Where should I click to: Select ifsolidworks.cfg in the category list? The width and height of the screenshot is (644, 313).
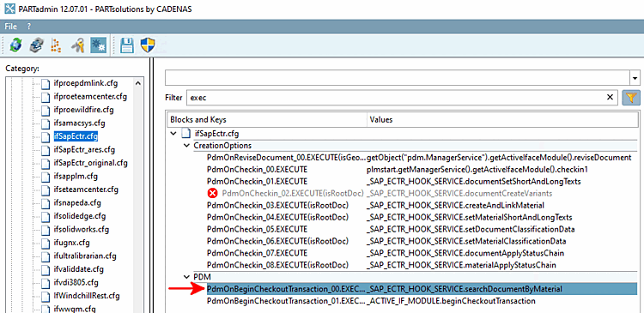(x=82, y=229)
